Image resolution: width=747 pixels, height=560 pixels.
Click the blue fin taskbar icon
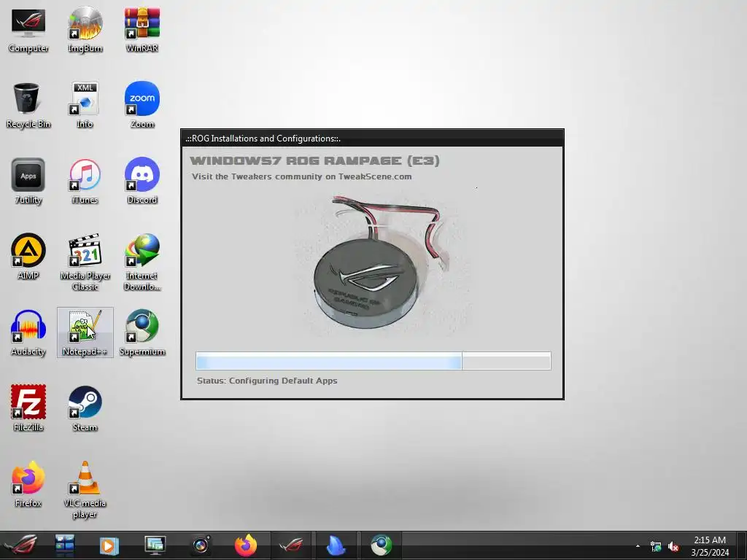[x=336, y=545]
